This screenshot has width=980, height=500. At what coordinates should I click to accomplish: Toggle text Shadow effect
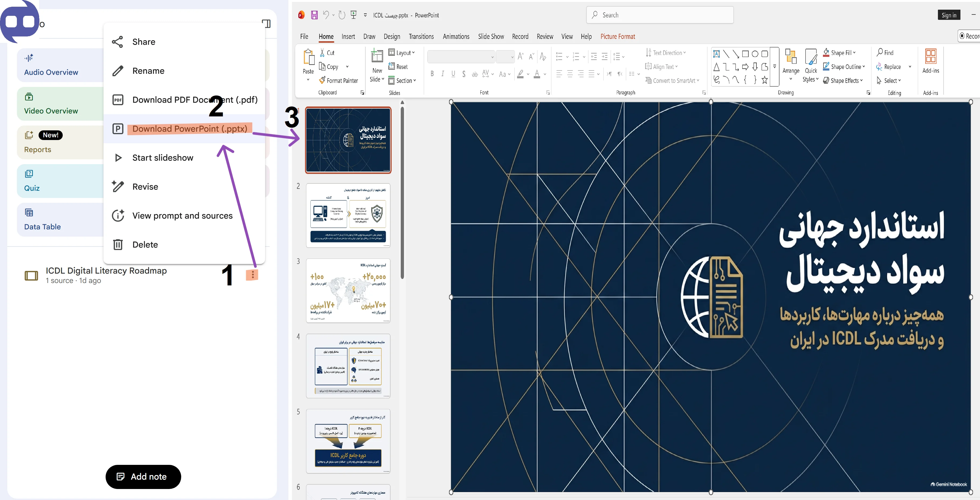tap(464, 74)
